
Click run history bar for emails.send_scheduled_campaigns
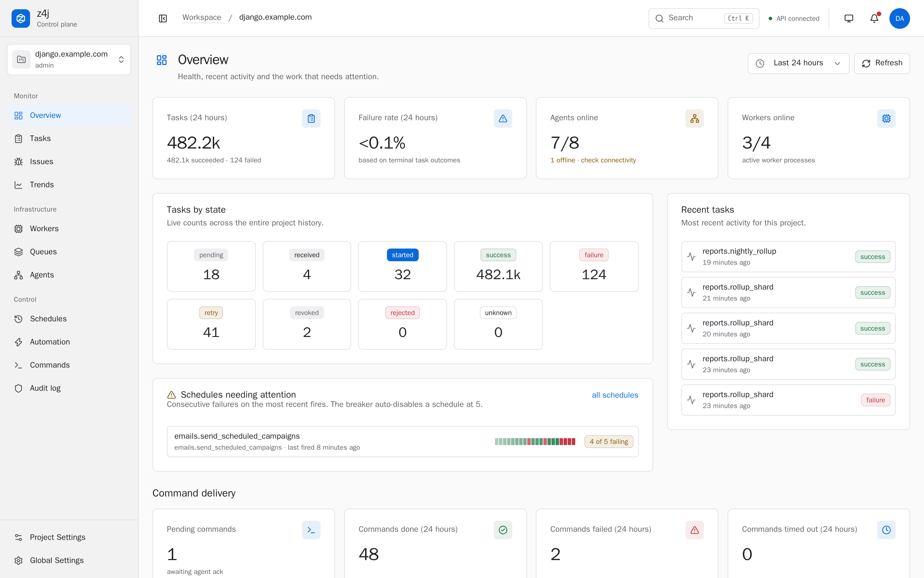click(534, 442)
